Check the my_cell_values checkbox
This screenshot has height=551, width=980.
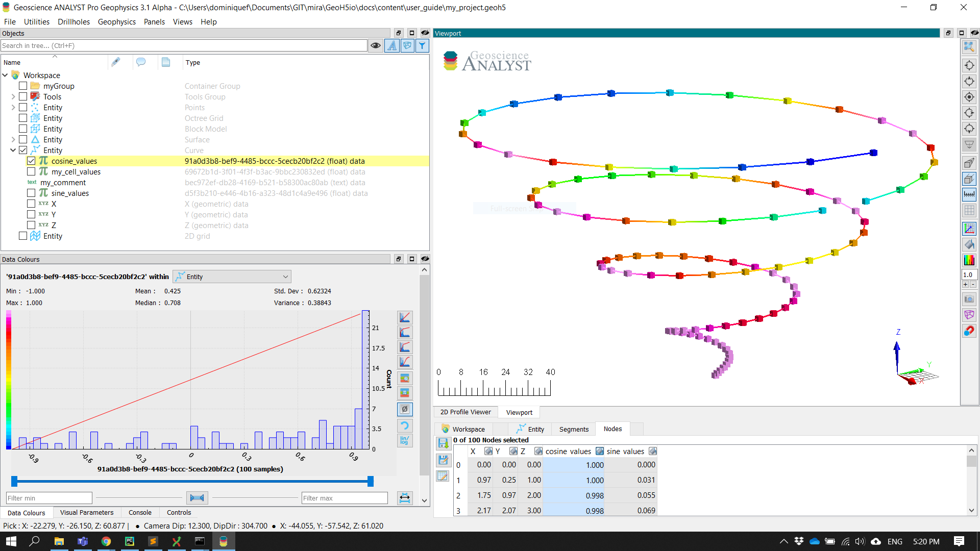click(31, 171)
